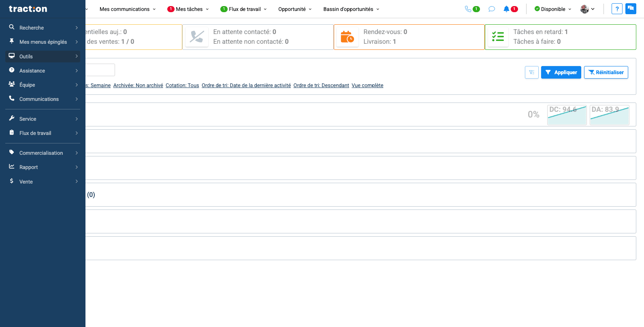Image resolution: width=644 pixels, height=327 pixels.
Task: Expand the Mes communications dropdown
Action: point(128,9)
